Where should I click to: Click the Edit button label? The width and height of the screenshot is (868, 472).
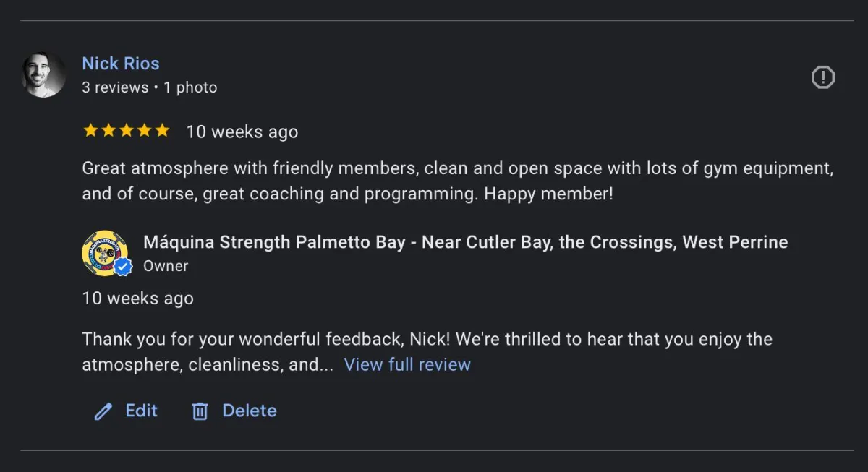(141, 411)
